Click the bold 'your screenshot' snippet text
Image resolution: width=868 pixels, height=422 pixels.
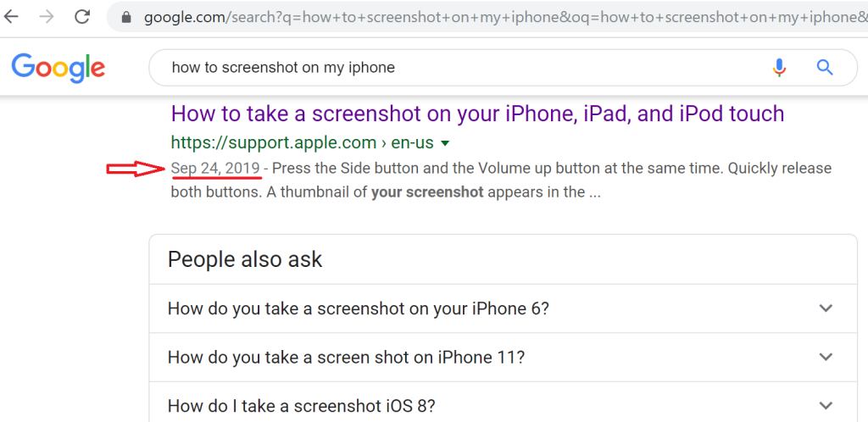click(427, 192)
